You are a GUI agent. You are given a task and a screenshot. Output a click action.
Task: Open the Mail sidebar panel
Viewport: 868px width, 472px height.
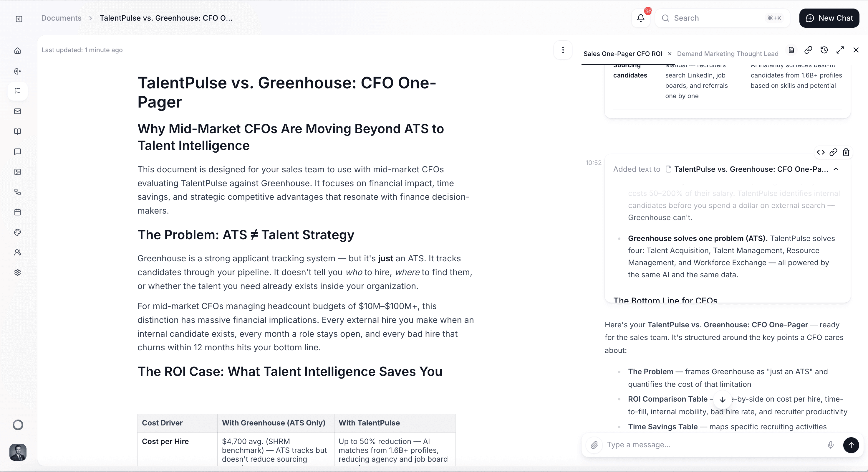[18, 111]
